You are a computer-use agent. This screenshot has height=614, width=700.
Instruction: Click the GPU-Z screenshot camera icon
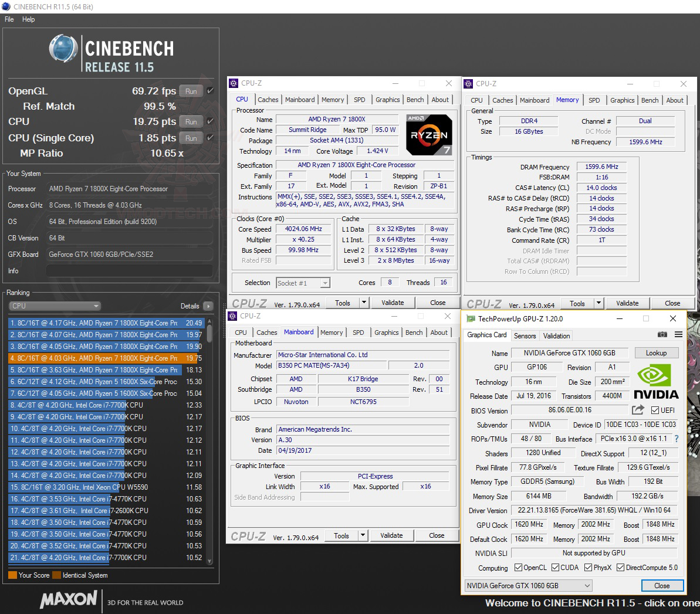pyautogui.click(x=662, y=335)
